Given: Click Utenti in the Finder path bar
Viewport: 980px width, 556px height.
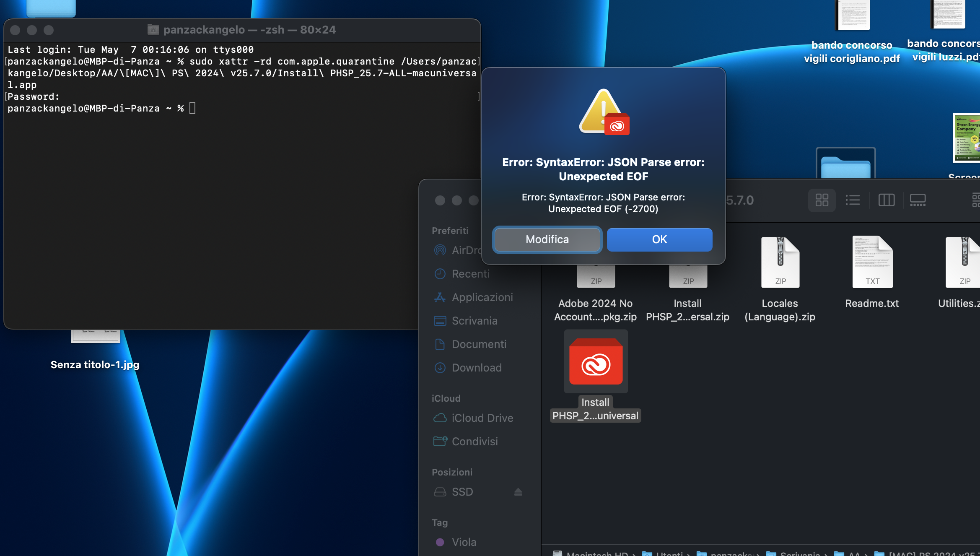Looking at the screenshot, I should pos(663,553).
